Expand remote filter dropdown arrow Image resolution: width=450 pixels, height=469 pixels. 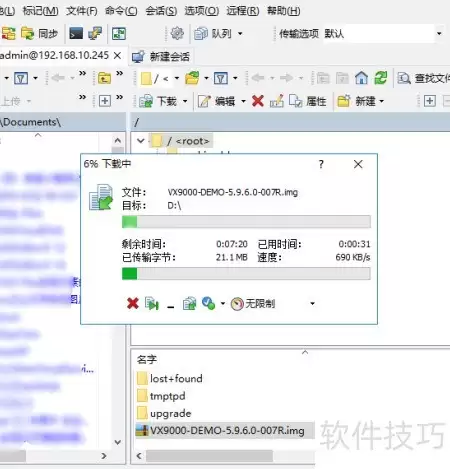[x=235, y=78]
